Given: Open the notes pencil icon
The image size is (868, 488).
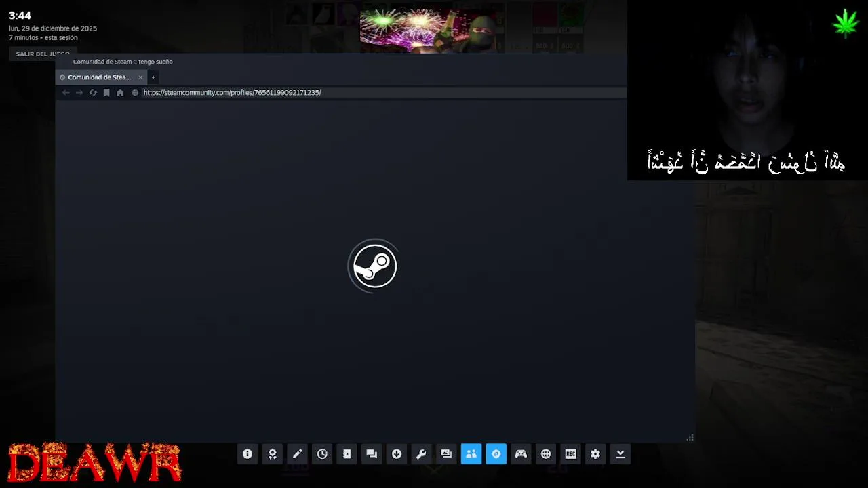Looking at the screenshot, I should (x=297, y=454).
